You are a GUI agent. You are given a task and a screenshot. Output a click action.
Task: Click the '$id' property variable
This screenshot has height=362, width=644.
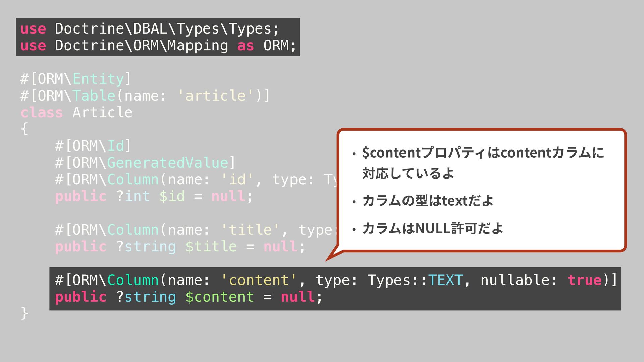172,196
